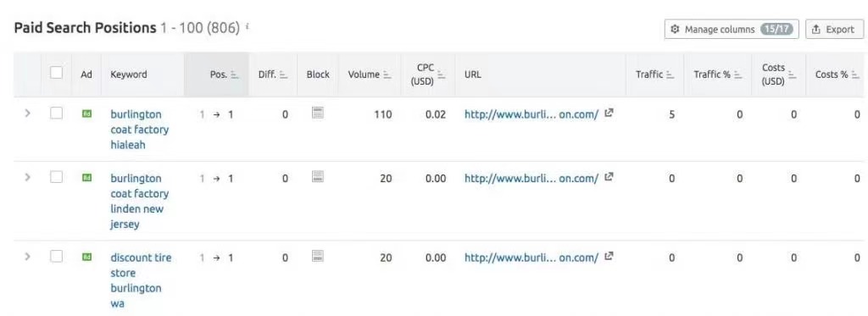Open the URL link in the discount tire store row
The width and height of the screenshot is (868, 316).
pos(531,257)
